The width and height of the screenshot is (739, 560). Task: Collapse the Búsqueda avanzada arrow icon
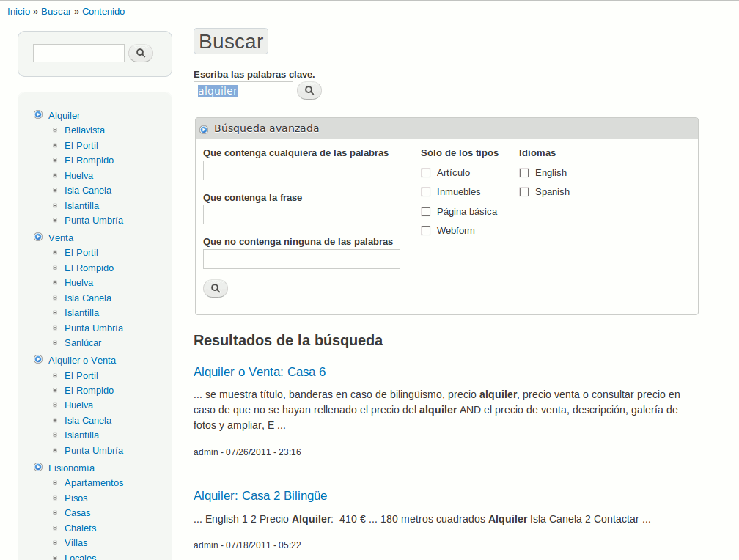click(204, 129)
